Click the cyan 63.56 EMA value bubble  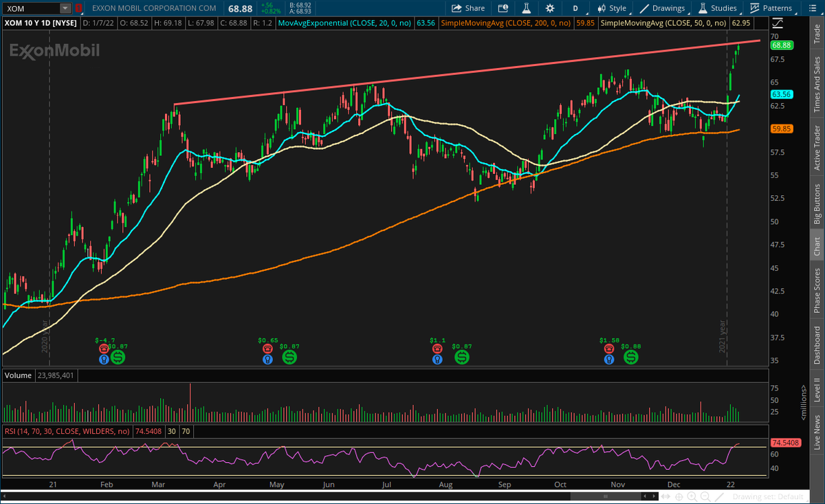pyautogui.click(x=782, y=94)
